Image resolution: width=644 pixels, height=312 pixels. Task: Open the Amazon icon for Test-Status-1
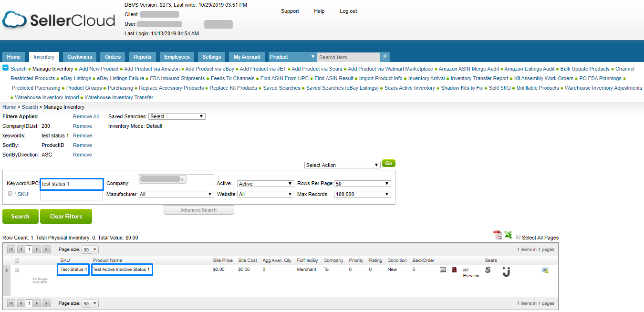(455, 270)
